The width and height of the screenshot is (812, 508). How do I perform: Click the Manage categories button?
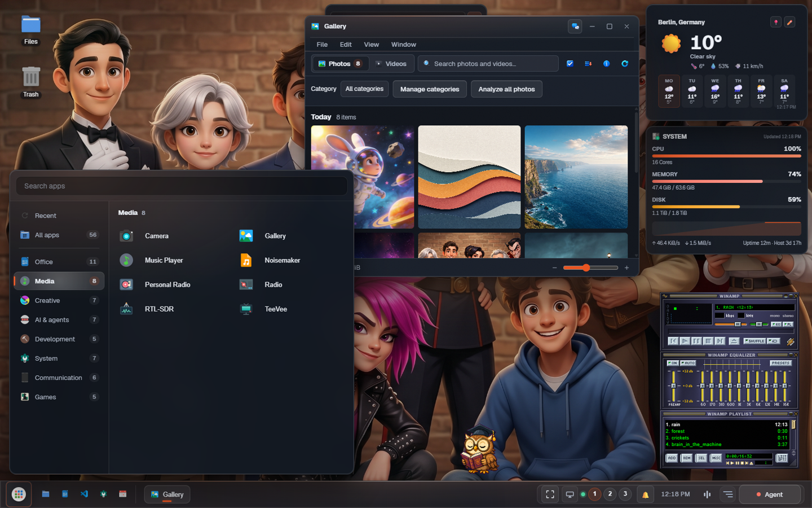click(x=430, y=89)
